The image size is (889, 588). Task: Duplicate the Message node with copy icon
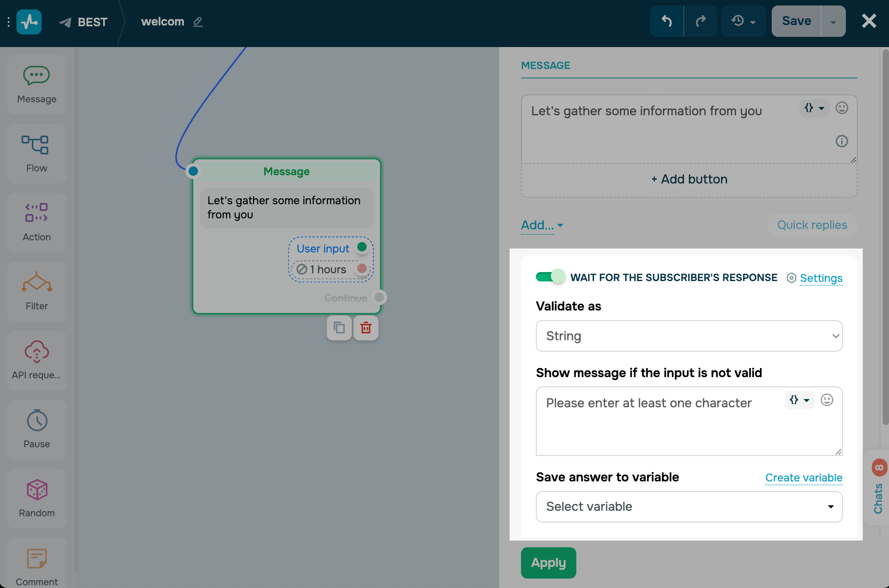point(339,328)
